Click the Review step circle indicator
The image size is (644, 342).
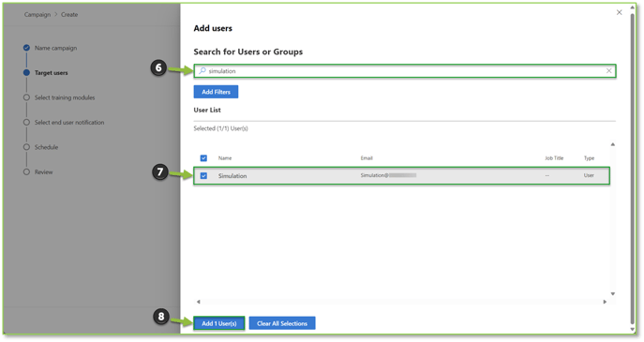pyautogui.click(x=26, y=172)
